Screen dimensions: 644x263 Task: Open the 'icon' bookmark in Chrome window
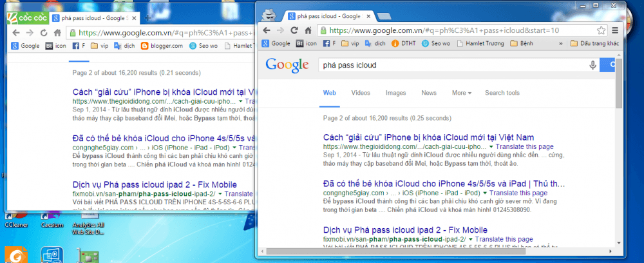[306, 43]
